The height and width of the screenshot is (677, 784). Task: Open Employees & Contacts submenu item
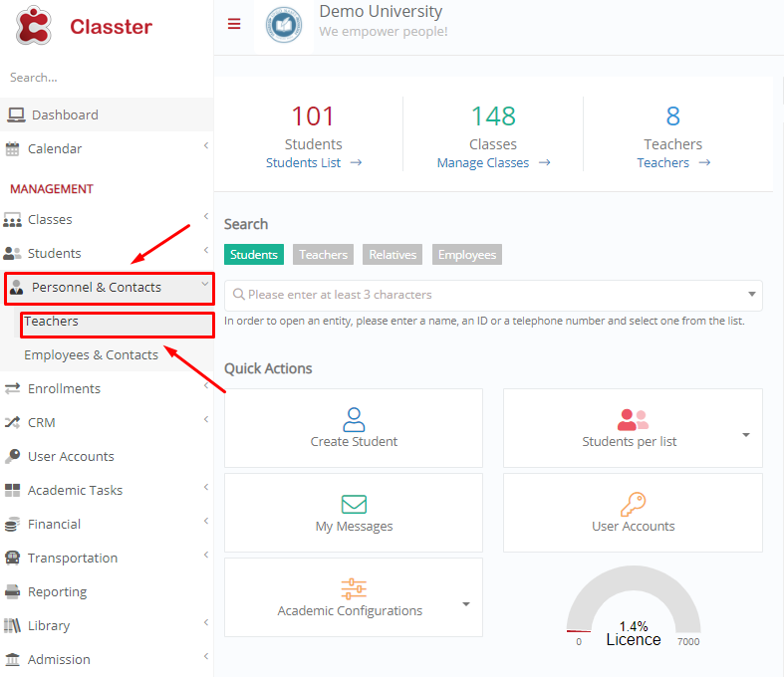pos(91,354)
